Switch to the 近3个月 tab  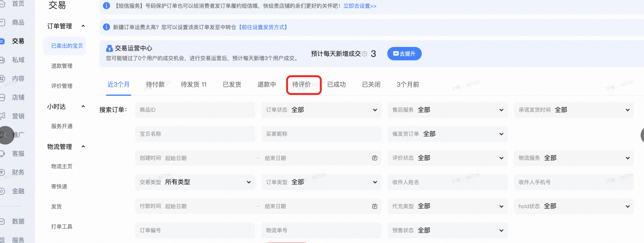pyautogui.click(x=118, y=85)
